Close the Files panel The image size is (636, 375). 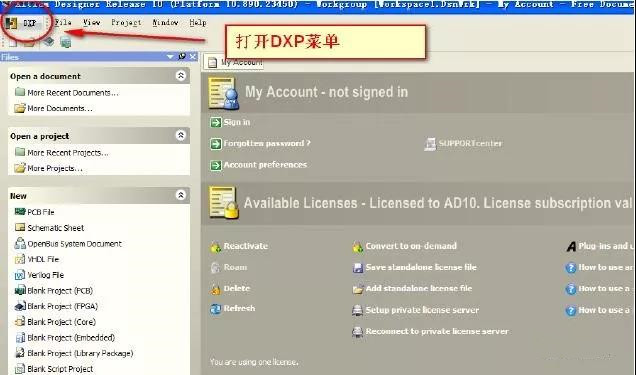tap(193, 57)
